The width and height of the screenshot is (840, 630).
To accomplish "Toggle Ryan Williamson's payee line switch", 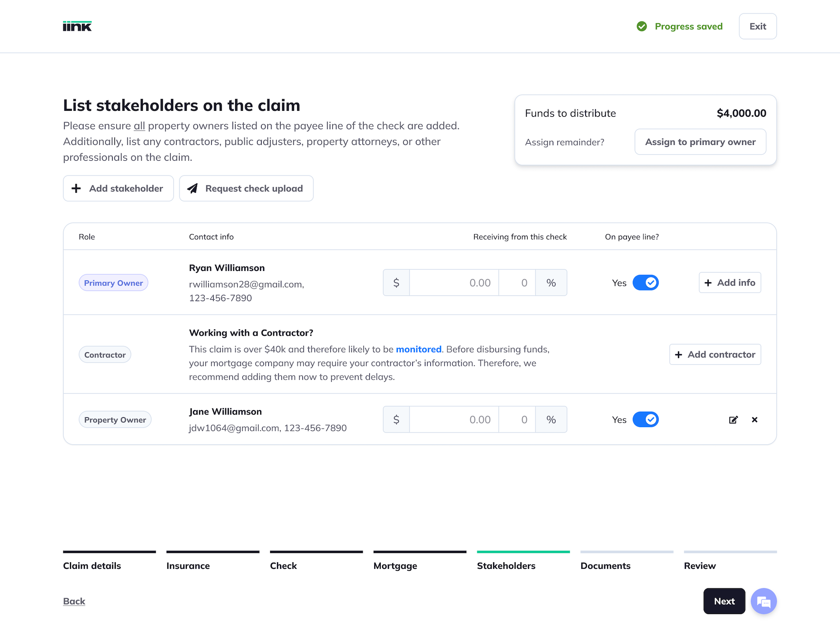I will pyautogui.click(x=645, y=283).
